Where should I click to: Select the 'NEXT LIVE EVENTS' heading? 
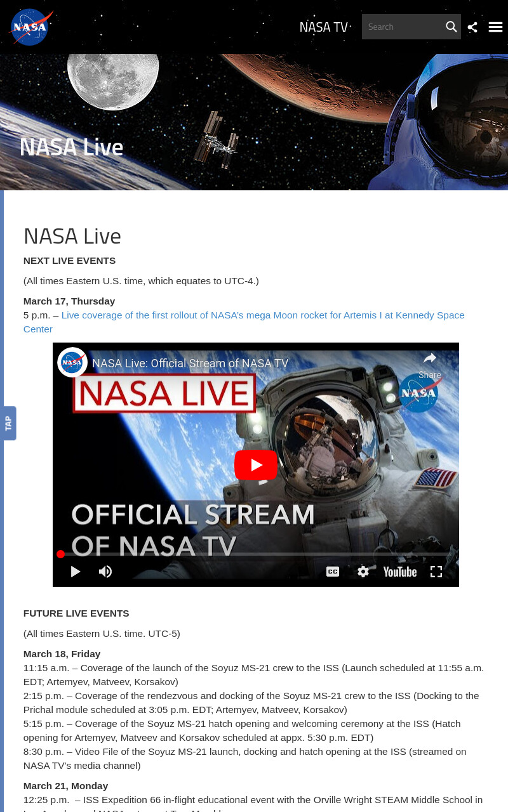pyautogui.click(x=70, y=261)
